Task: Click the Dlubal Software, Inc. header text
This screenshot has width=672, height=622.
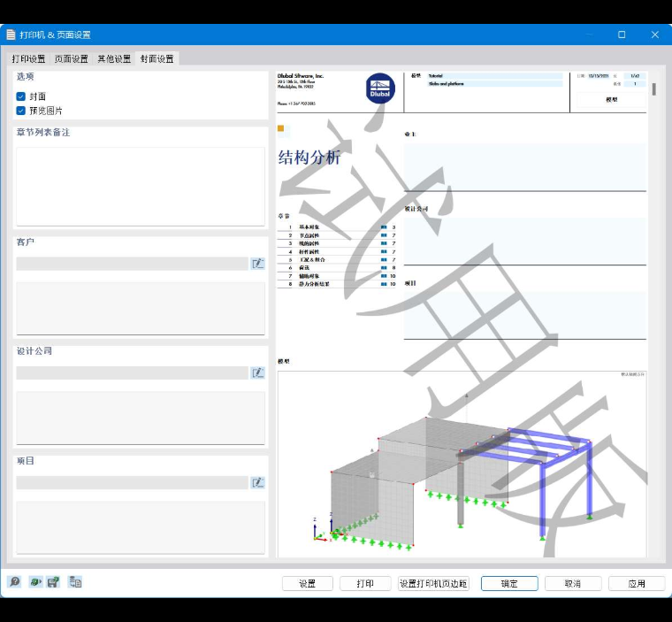Action: click(301, 76)
